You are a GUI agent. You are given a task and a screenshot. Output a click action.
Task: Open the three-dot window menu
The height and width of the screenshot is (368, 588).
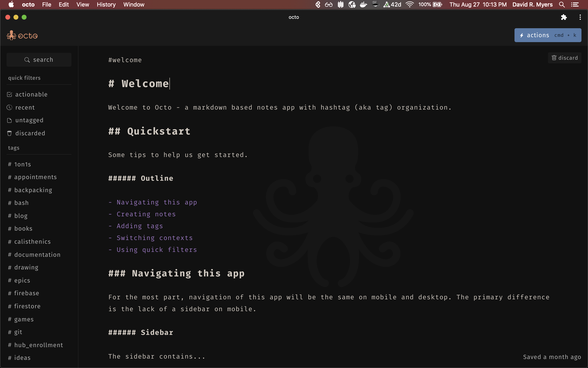coord(580,17)
